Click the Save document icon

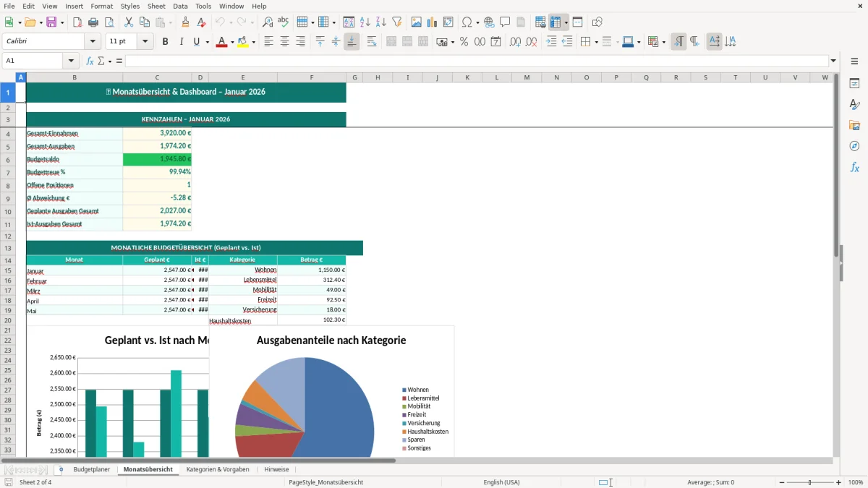[51, 22]
